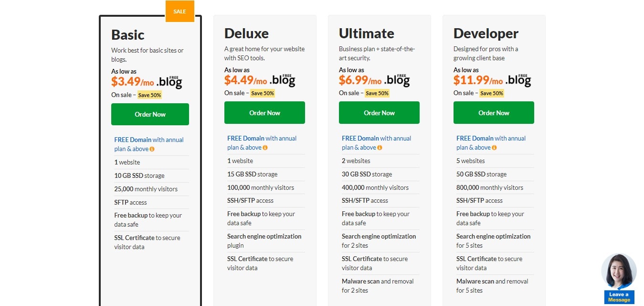644x306 pixels.
Task: Click the free .blog logo under Deluxe
Action: pos(282,80)
